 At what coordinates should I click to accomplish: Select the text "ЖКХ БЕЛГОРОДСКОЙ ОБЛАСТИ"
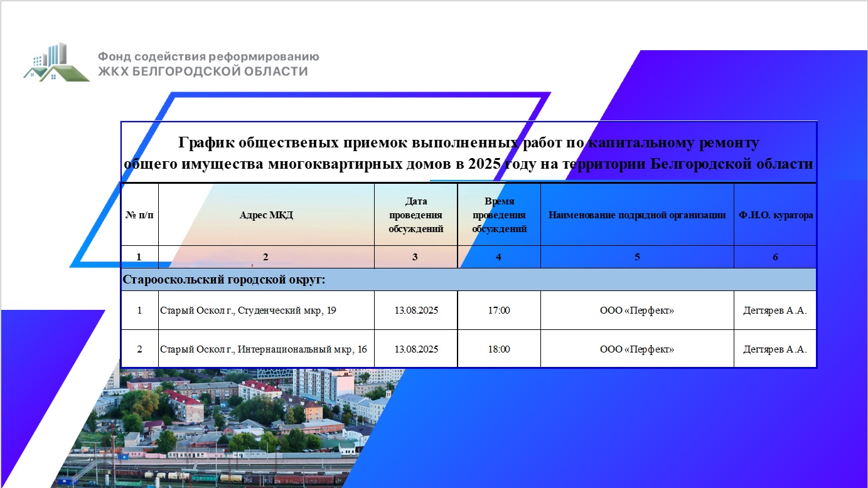[203, 72]
